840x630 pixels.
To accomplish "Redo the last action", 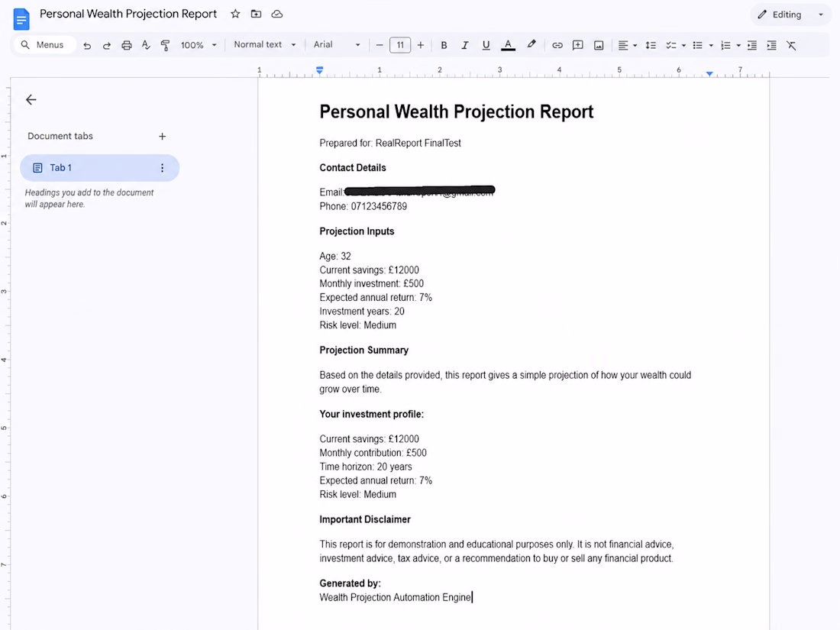I will click(107, 46).
